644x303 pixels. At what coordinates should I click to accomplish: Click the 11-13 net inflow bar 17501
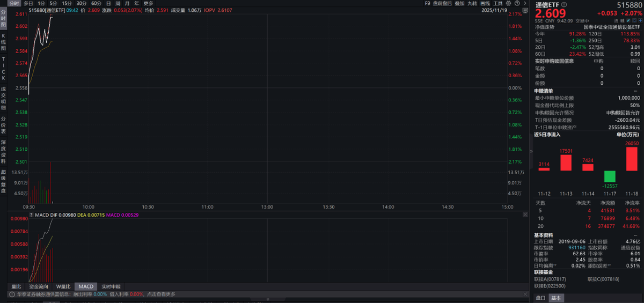[x=566, y=162]
